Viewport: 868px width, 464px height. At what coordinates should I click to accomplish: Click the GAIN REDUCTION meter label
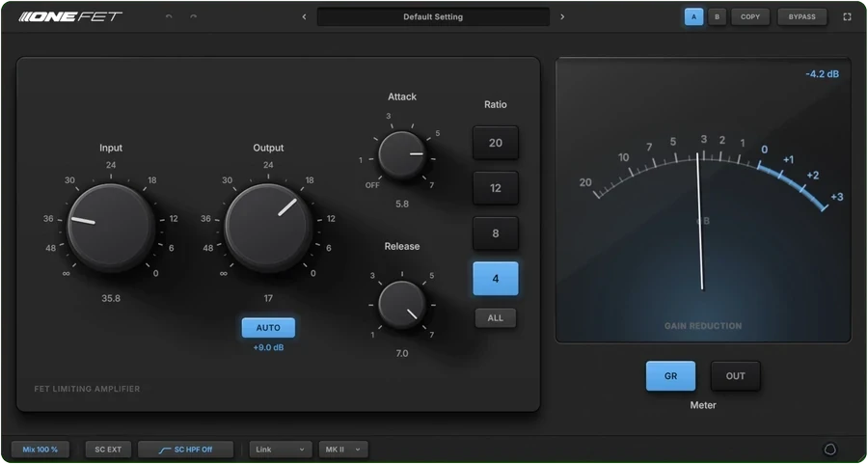703,326
